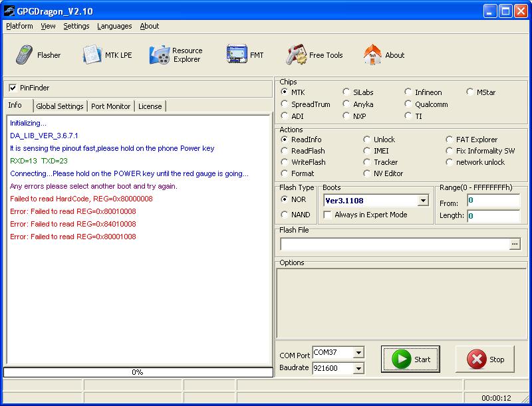The width and height of the screenshot is (532, 406).
Task: Click the About house icon in toolbar
Action: pyautogui.click(x=372, y=54)
